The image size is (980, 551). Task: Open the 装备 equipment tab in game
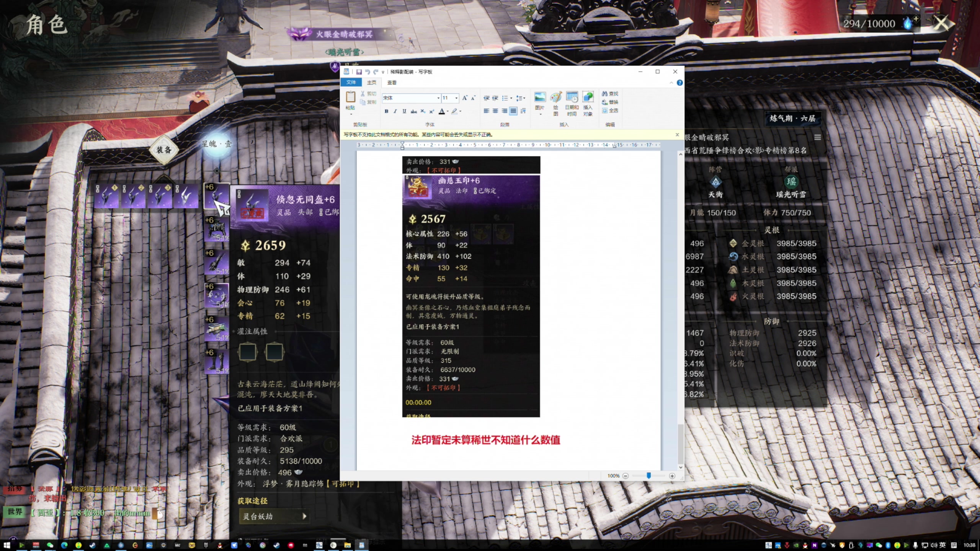point(164,150)
